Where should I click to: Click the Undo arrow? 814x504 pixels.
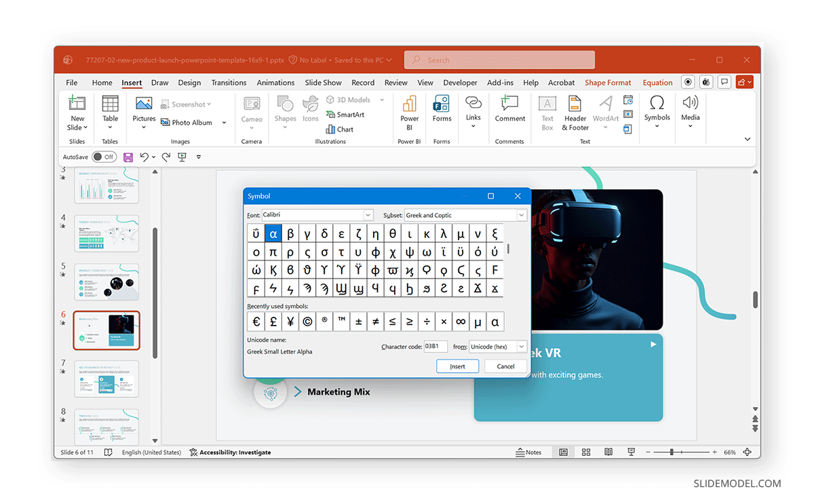tap(144, 157)
